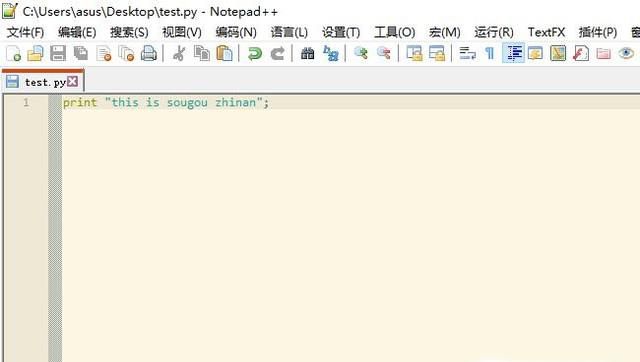Viewport: 640px width, 362px height.
Task: Open the 视图(V) menu
Action: (x=182, y=32)
